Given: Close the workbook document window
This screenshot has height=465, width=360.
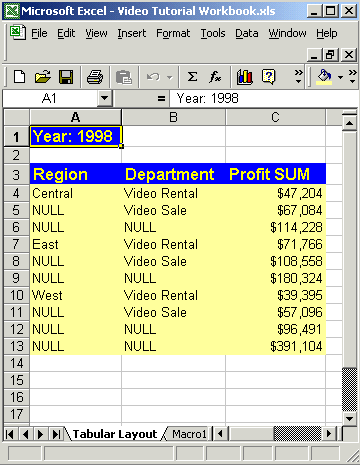Looking at the screenshot, I should coord(349,55).
